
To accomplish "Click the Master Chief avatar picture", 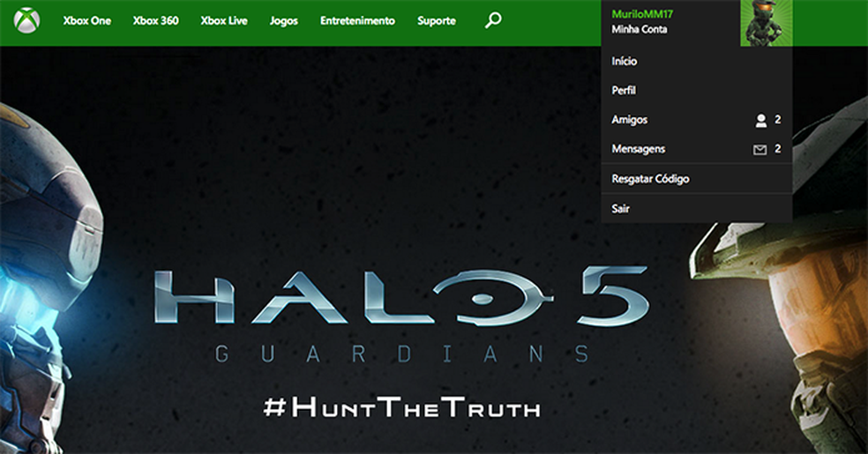I will click(x=767, y=23).
